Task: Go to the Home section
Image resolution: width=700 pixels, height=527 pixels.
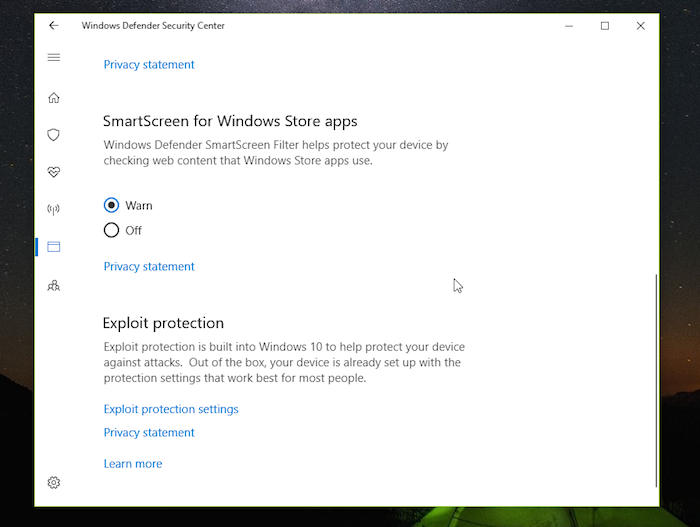Action: (54, 98)
